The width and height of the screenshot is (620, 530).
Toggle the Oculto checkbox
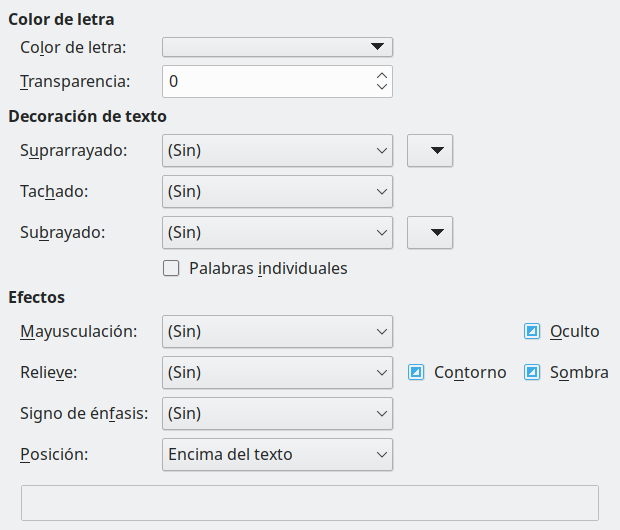coord(532,331)
